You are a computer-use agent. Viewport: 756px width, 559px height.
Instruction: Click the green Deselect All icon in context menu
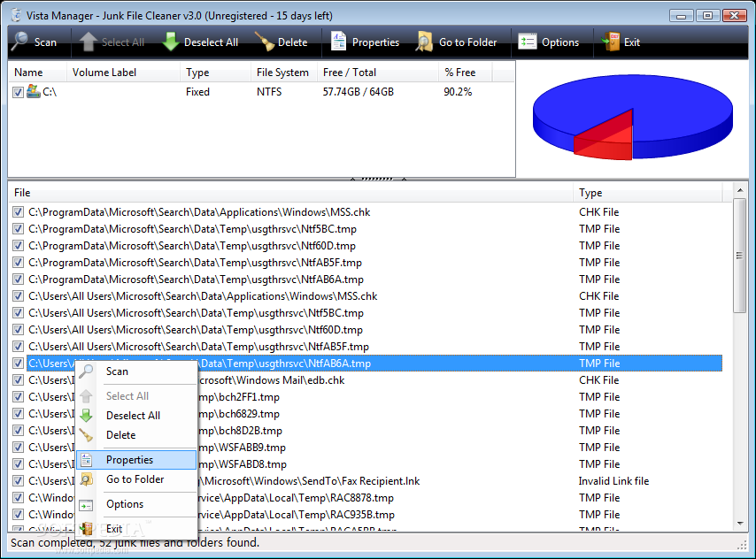pos(86,416)
